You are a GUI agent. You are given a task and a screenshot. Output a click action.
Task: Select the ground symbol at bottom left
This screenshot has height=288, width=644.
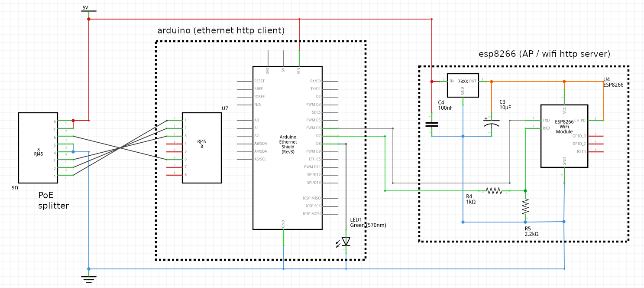click(88, 278)
